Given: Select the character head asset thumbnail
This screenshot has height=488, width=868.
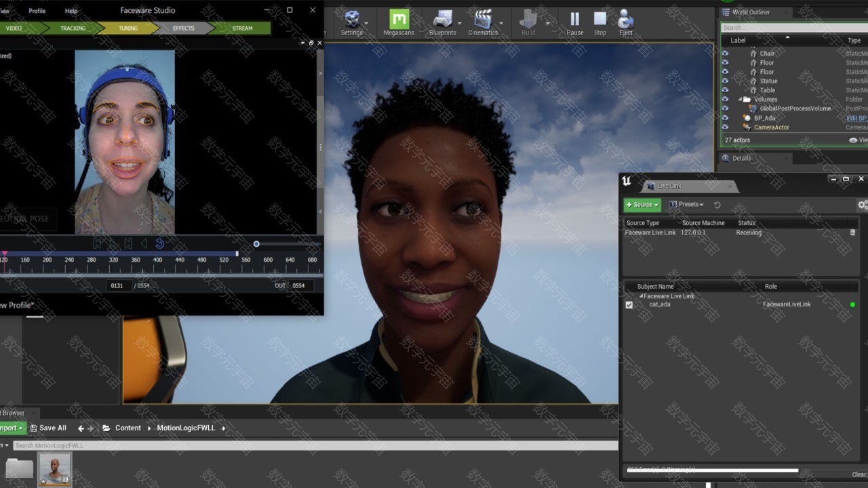Looking at the screenshot, I should (54, 469).
